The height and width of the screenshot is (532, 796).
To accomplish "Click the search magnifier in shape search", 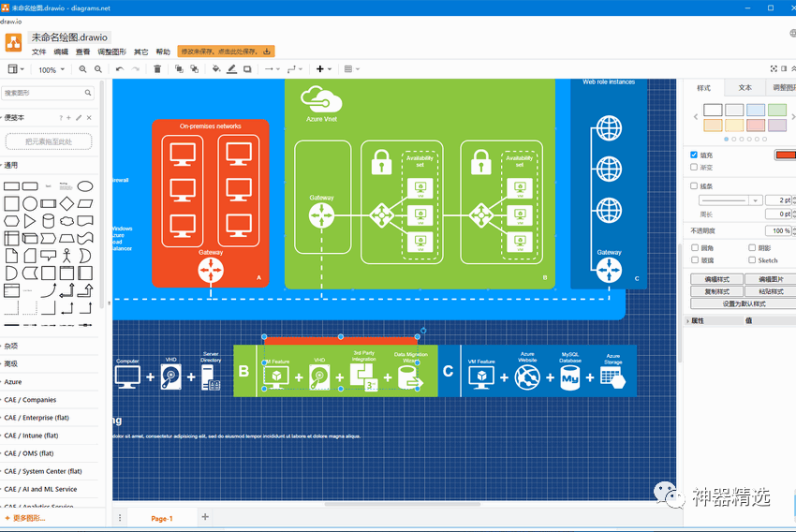I will click(x=88, y=93).
